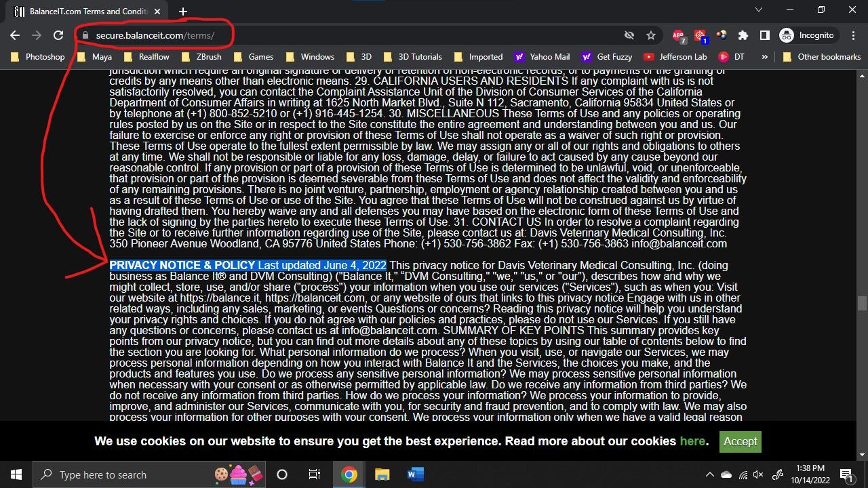Click the scrollbar thumb on the page
Viewport: 868px width, 488px height.
862,302
